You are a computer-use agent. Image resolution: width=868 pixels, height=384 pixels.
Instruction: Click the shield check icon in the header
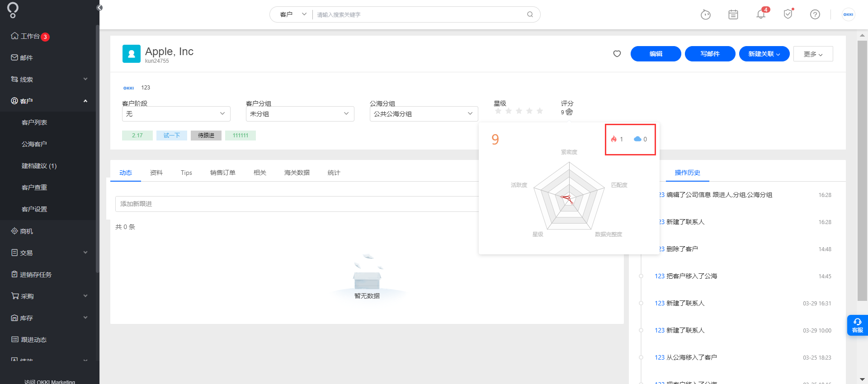coord(788,14)
